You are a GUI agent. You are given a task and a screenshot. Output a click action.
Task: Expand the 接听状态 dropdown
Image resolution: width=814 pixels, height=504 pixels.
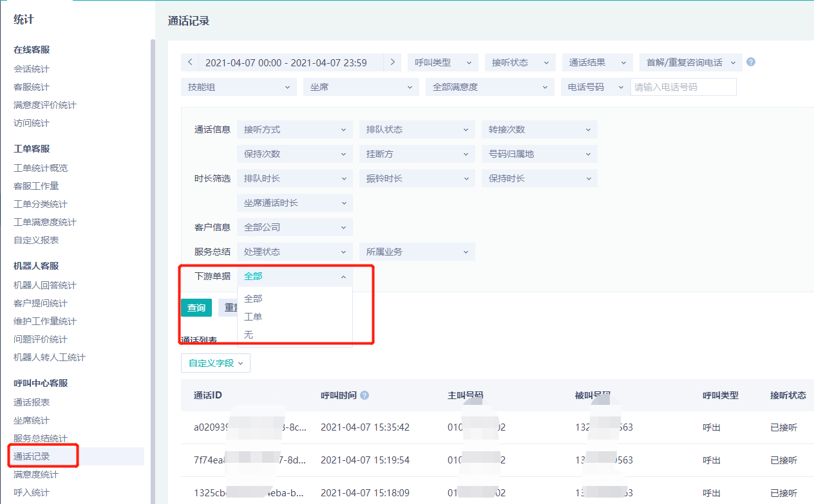520,62
